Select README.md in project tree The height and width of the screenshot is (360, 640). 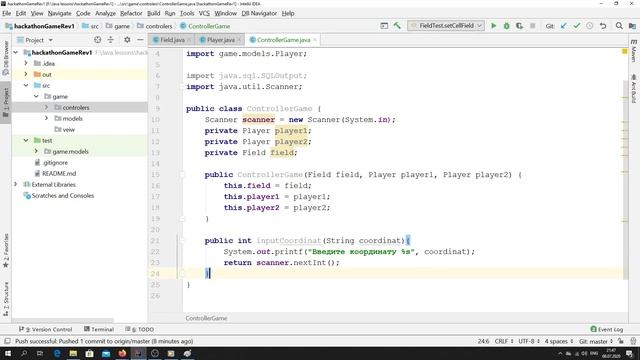pos(59,174)
